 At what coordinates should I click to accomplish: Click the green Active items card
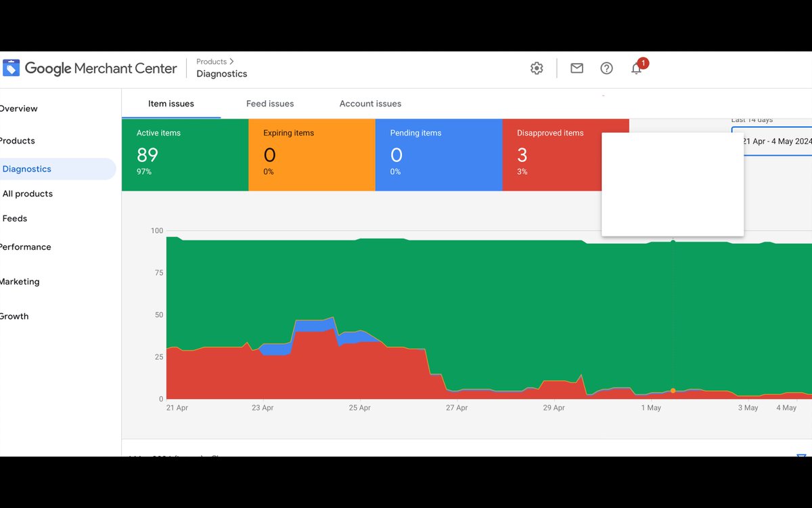click(185, 154)
